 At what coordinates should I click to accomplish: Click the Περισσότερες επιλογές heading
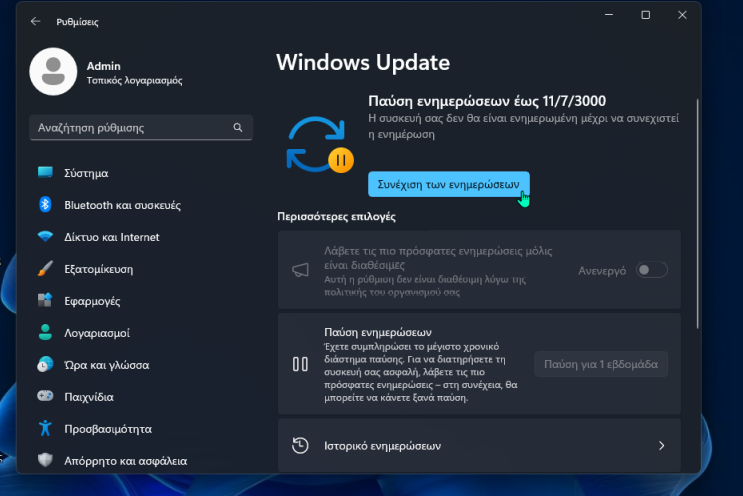pyautogui.click(x=336, y=216)
